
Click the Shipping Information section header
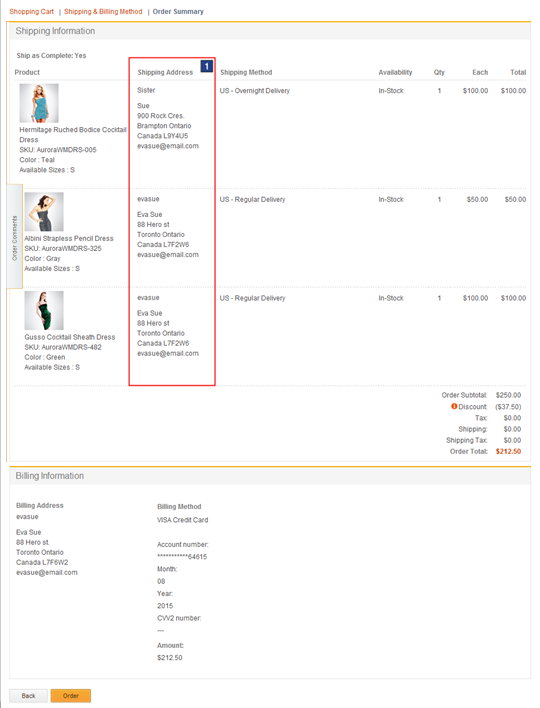click(x=55, y=31)
